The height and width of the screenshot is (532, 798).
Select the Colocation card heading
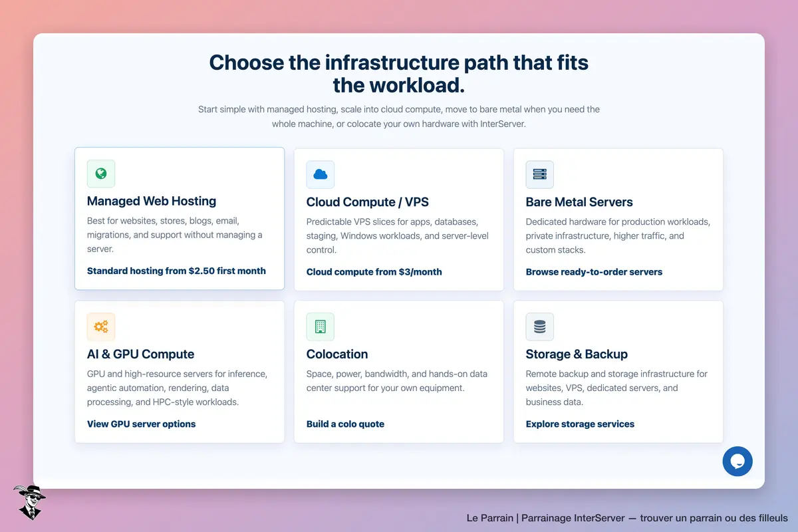[337, 354]
